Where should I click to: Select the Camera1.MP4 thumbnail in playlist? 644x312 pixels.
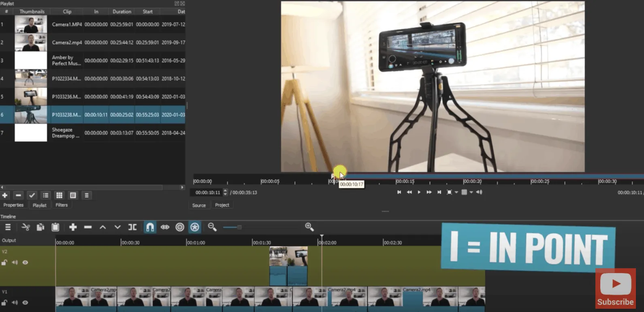31,24
